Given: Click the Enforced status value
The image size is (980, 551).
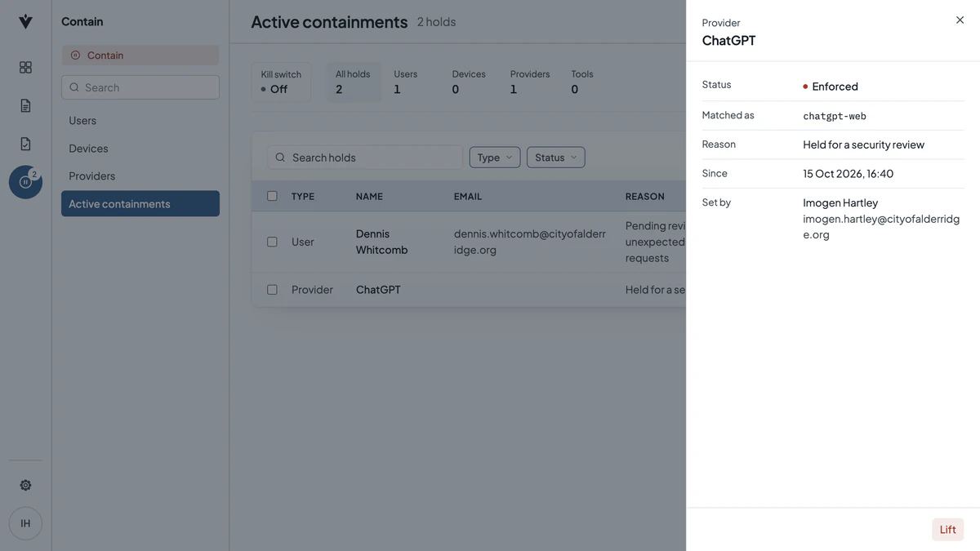Looking at the screenshot, I should (x=835, y=87).
